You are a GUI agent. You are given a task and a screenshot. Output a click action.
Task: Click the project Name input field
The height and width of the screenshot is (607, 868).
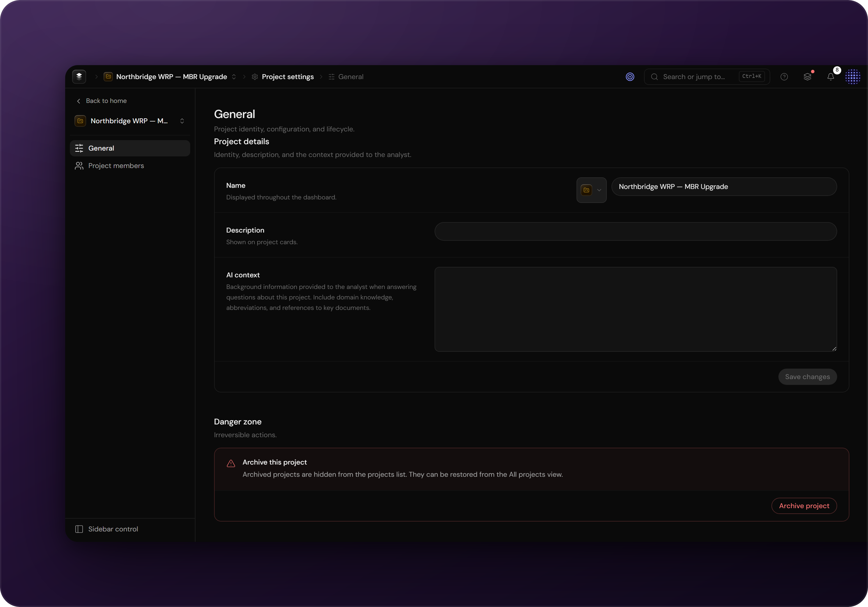click(724, 187)
